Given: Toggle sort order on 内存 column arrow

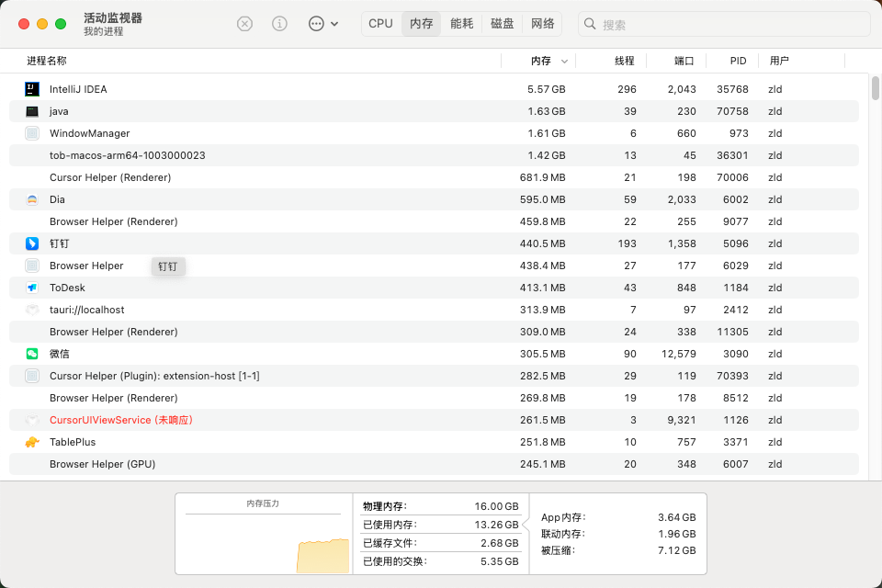Looking at the screenshot, I should click(x=564, y=61).
